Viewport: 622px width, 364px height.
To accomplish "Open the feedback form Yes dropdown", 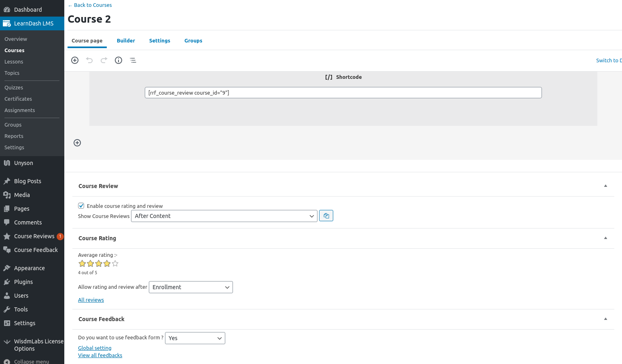I will tap(195, 338).
